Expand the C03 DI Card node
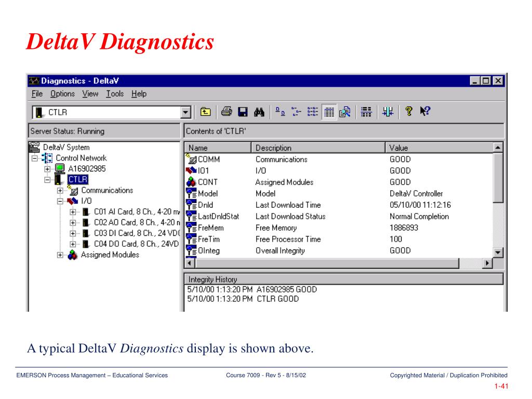This screenshot has width=532, height=399. click(x=73, y=233)
